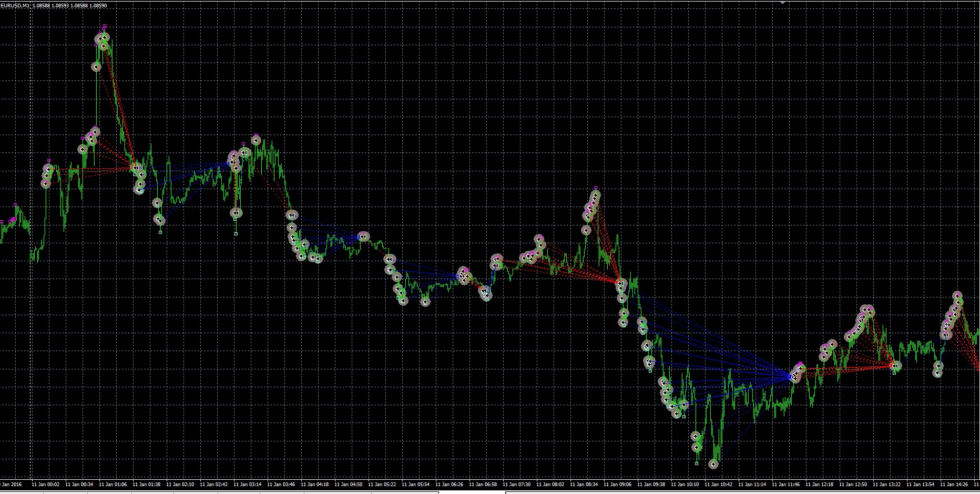
Task: Click the '11 Jan 04:18' time axis label
Action: [315, 485]
